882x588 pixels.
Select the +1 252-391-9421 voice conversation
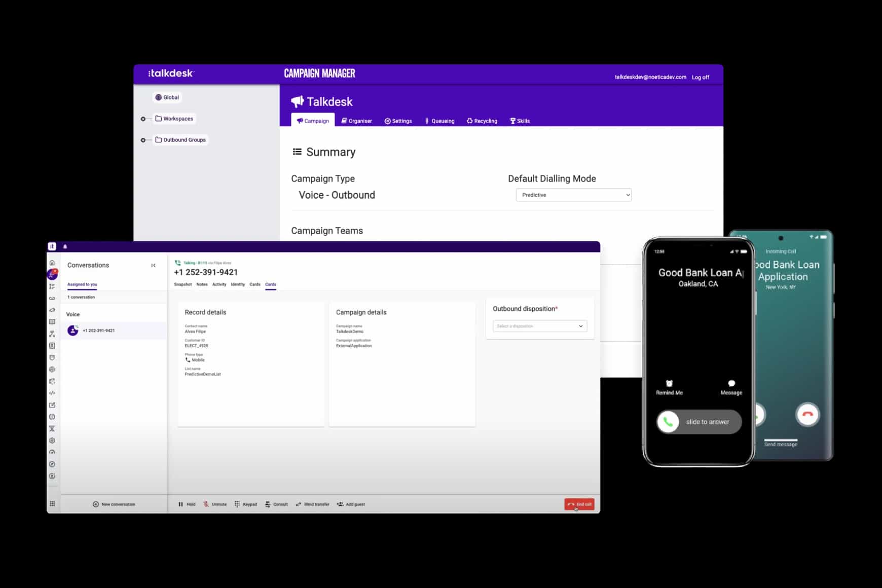[x=98, y=330]
